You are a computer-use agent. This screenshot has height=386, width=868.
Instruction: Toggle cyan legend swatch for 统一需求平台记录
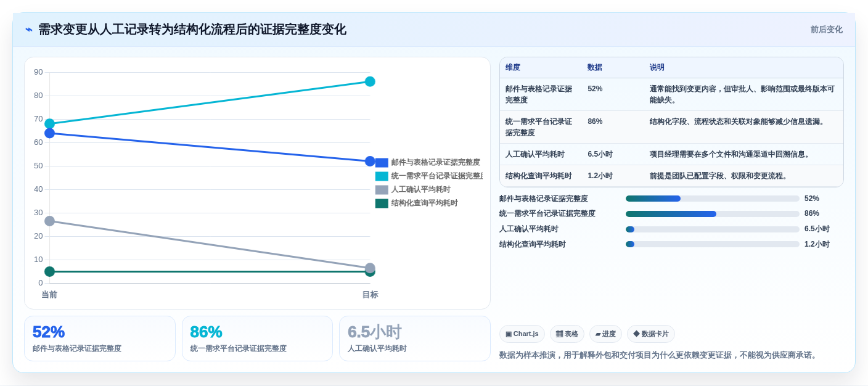point(382,176)
